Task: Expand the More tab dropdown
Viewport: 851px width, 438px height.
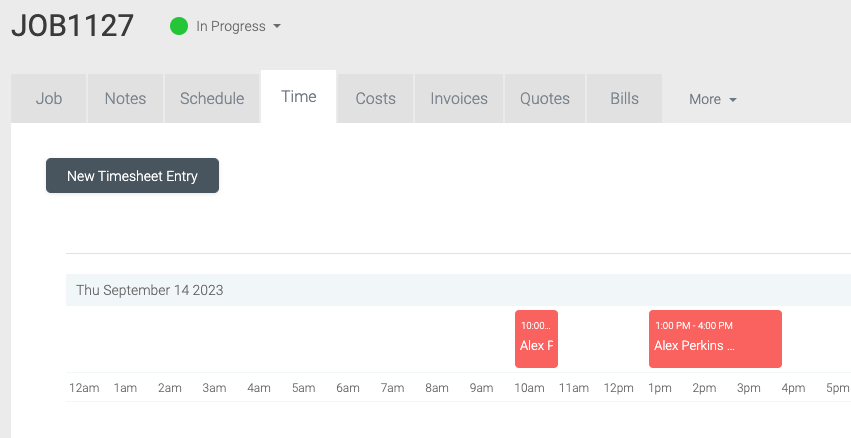Action: point(712,99)
